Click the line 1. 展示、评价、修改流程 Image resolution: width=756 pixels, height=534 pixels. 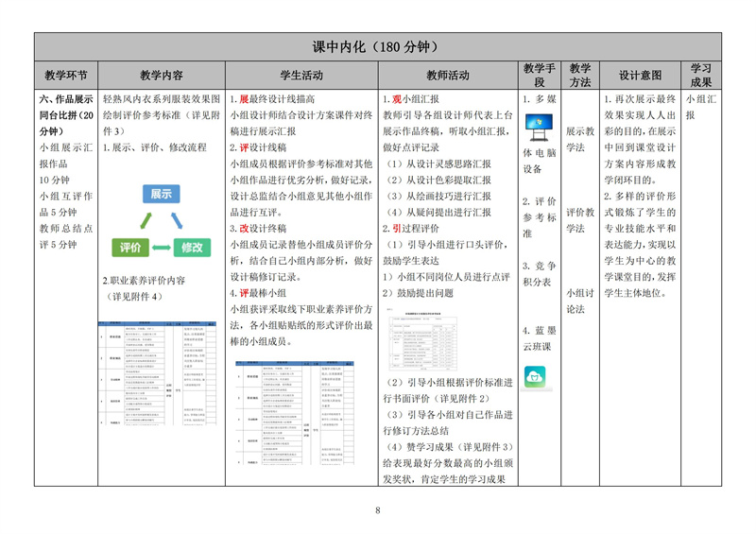point(154,147)
